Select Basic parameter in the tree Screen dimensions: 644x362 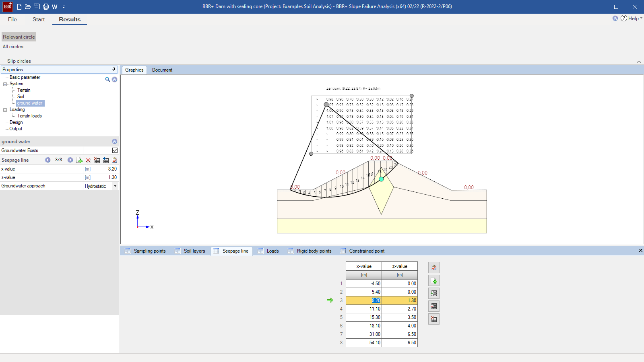[x=25, y=77]
